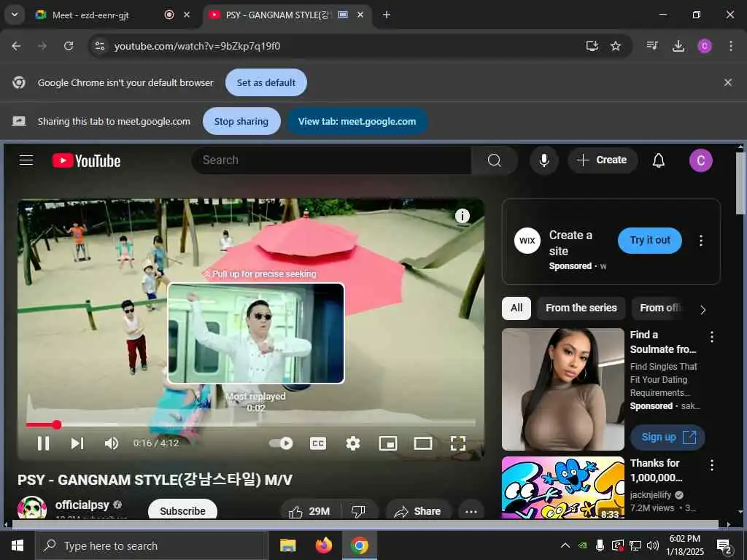Select the All filter chip
Image resolution: width=747 pixels, height=560 pixels.
pyautogui.click(x=516, y=308)
